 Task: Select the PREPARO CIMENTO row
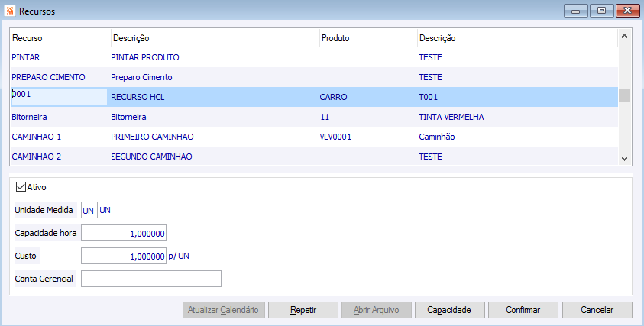[314, 77]
